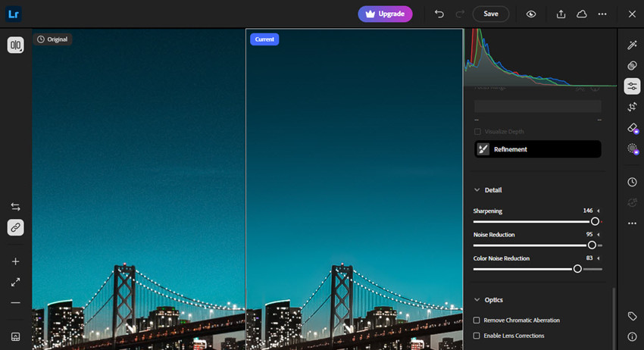Viewport: 644px width, 350px height.
Task: Click the Current label badge
Action: coord(264,39)
